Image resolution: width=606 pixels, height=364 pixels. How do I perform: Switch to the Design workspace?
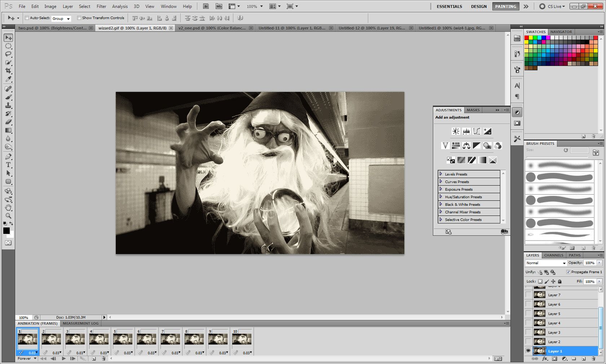(x=479, y=6)
